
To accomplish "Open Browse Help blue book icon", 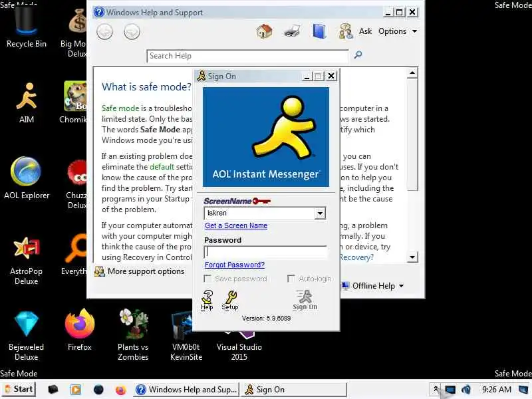I will tap(319, 31).
